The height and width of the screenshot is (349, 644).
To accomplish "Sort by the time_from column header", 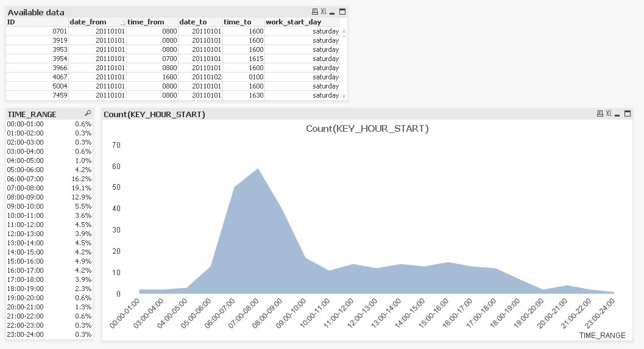I will [x=152, y=22].
